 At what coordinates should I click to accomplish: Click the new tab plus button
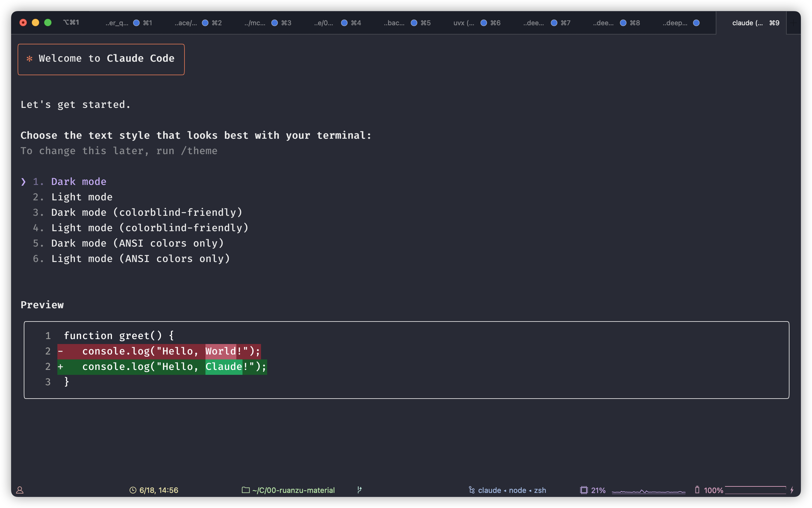pyautogui.click(x=793, y=23)
